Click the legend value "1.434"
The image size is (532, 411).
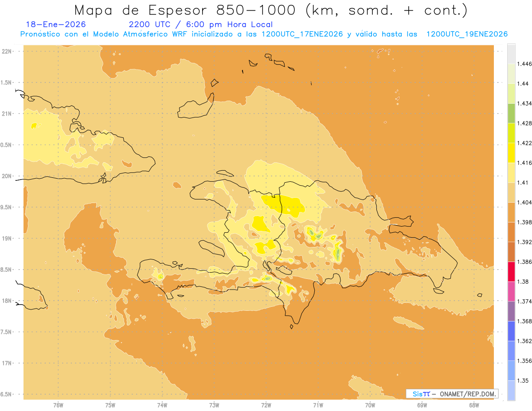pyautogui.click(x=525, y=103)
